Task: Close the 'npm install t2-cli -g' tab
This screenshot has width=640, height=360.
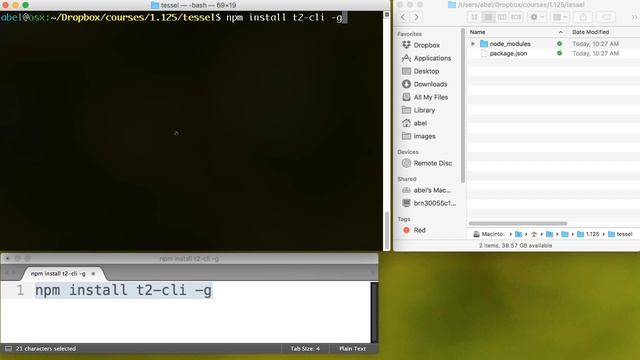Action: 93,274
